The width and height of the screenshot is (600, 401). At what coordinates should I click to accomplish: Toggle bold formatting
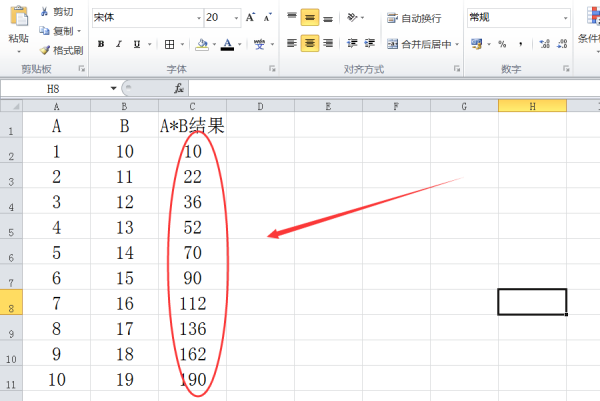(x=102, y=44)
